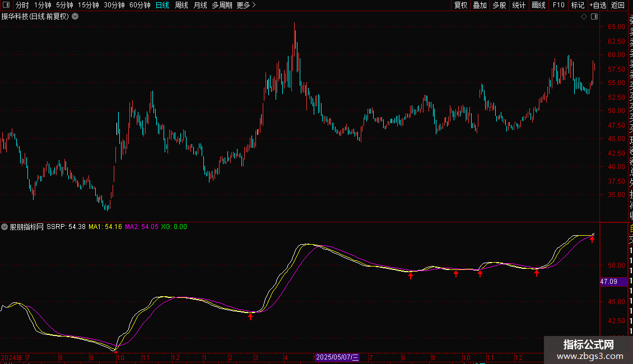Screen dimensions: 633x364
Task: Open the 画线 drawing tools
Action: (x=538, y=5)
